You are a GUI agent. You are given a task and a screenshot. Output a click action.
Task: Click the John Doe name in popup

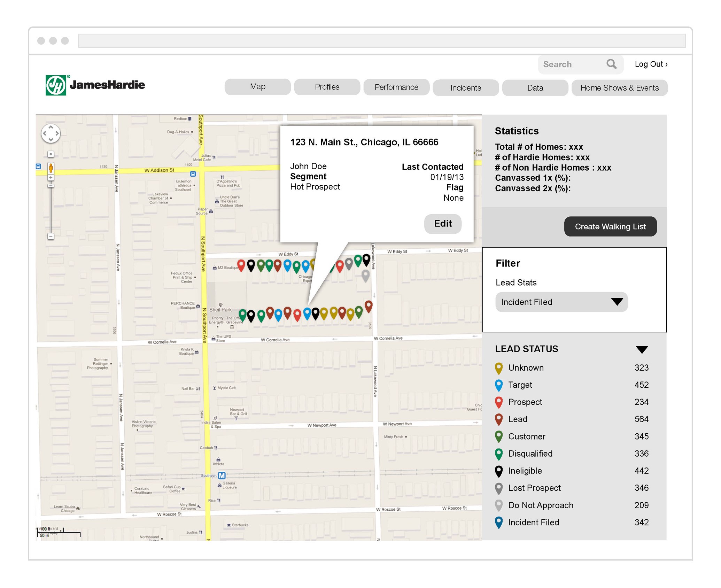click(308, 166)
